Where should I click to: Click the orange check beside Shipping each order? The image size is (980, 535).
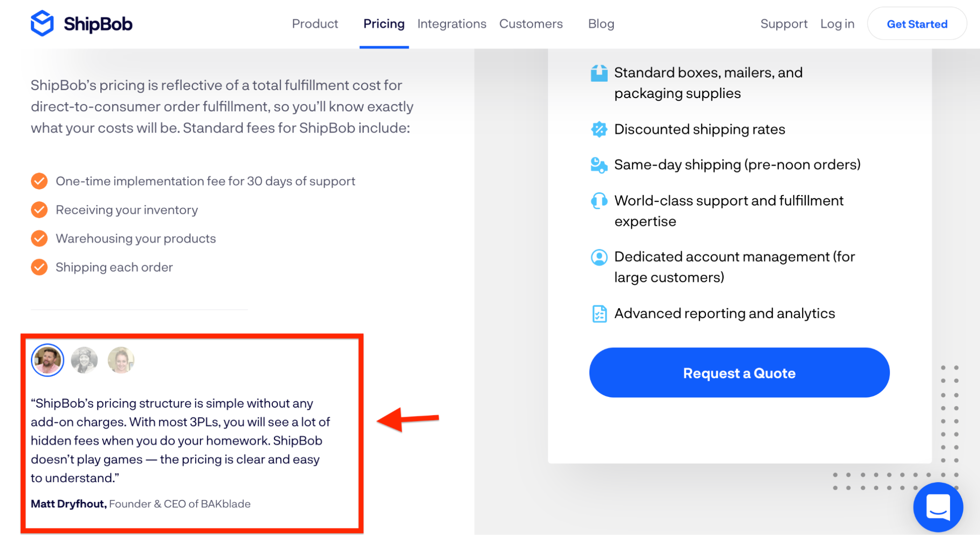[39, 267]
